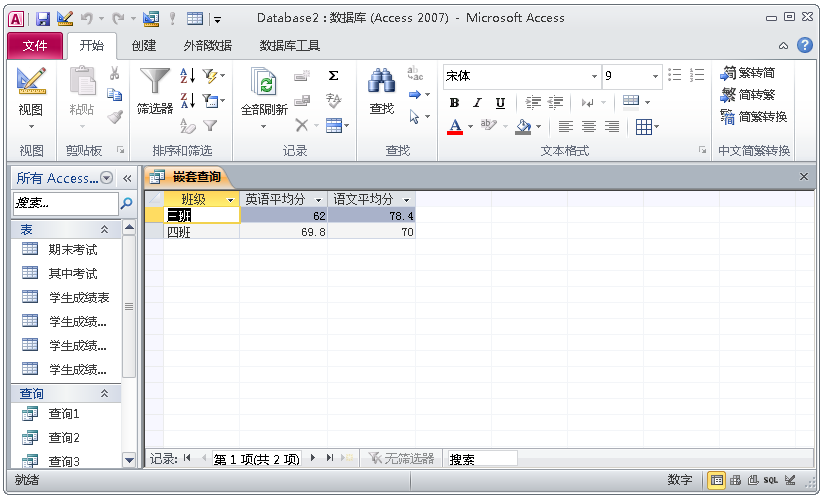Click the Select pointer icon
Image resolution: width=824 pixels, height=499 pixels.
pyautogui.click(x=415, y=117)
